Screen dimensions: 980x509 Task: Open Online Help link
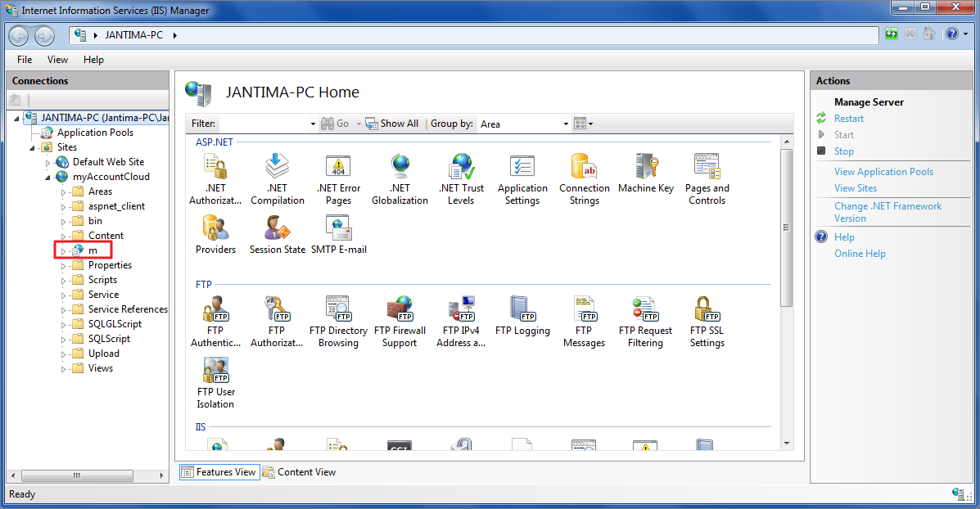860,254
